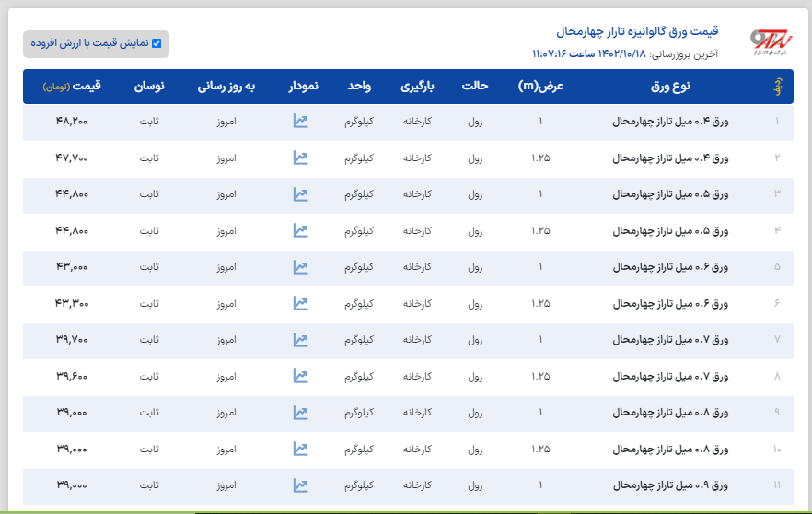Open the price chart icon in row 2
812x514 pixels.
click(x=300, y=158)
